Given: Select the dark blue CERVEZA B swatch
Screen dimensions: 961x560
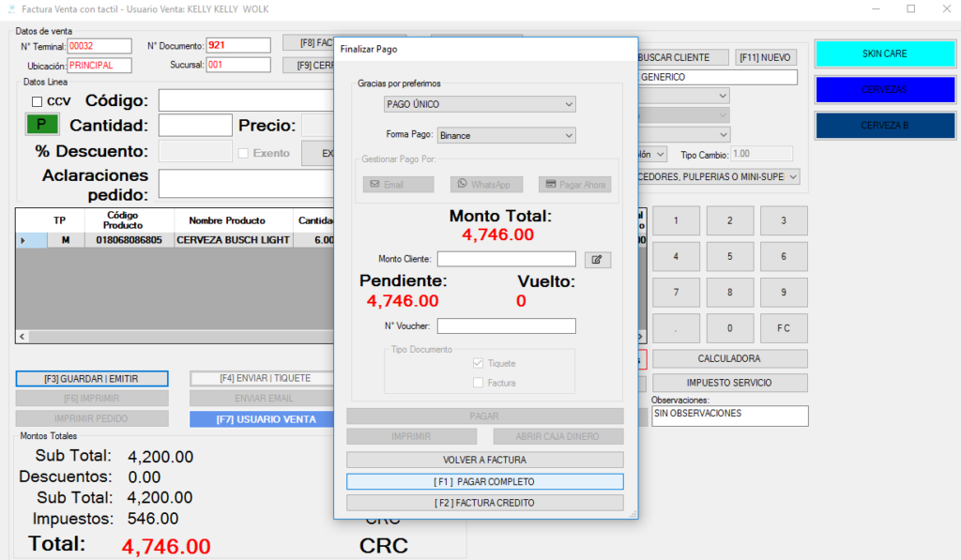Looking at the screenshot, I should (x=884, y=125).
